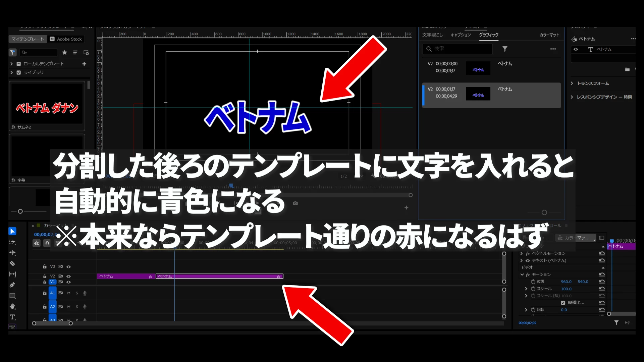Open カラーマッ... sequence dropdown
Image resolution: width=644 pixels, height=362 pixels.
pos(576,238)
